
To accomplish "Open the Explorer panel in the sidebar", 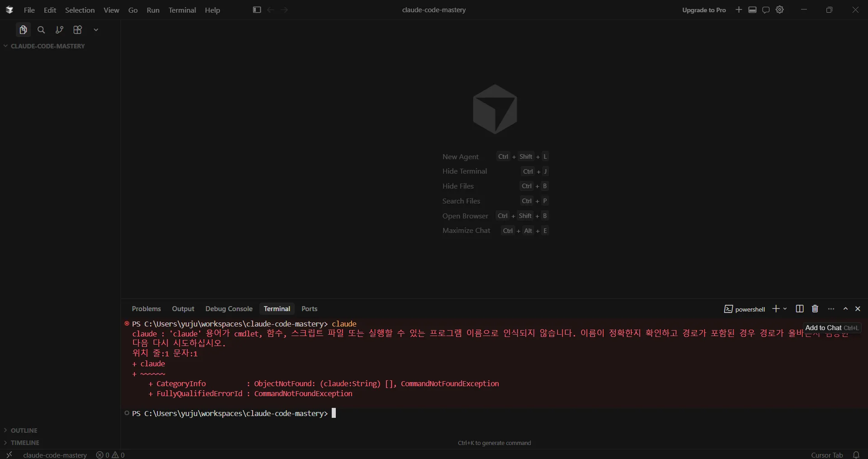I will 23,30.
